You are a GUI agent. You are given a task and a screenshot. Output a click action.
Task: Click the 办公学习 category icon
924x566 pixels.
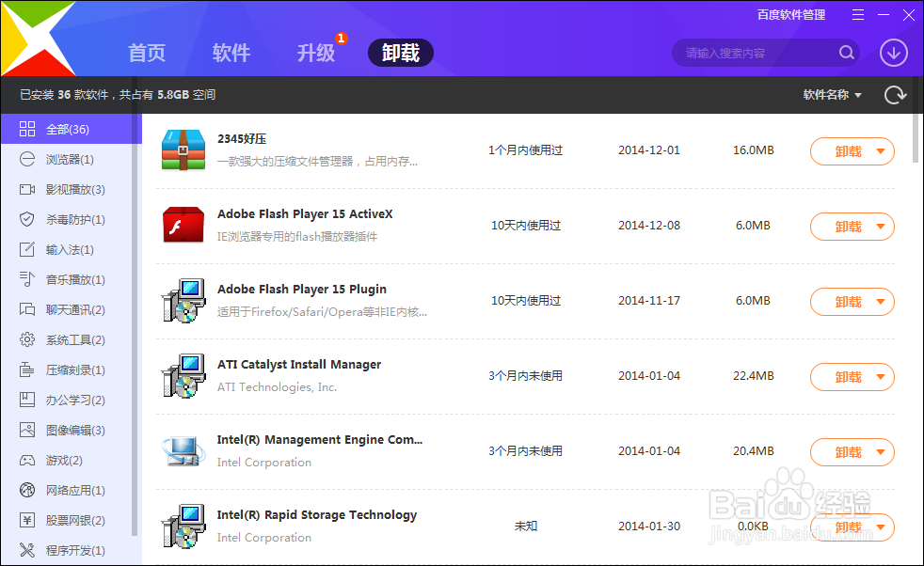[x=27, y=400]
